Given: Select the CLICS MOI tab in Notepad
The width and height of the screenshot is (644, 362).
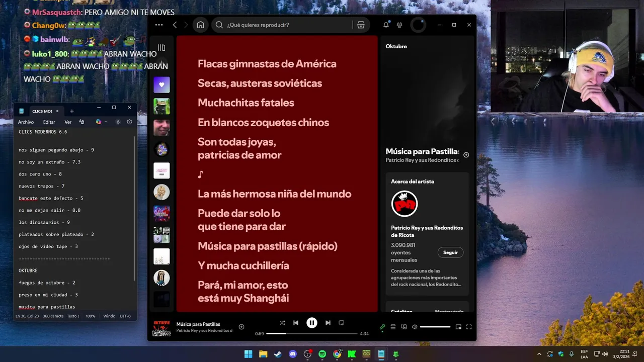Looking at the screenshot, I should [x=42, y=111].
